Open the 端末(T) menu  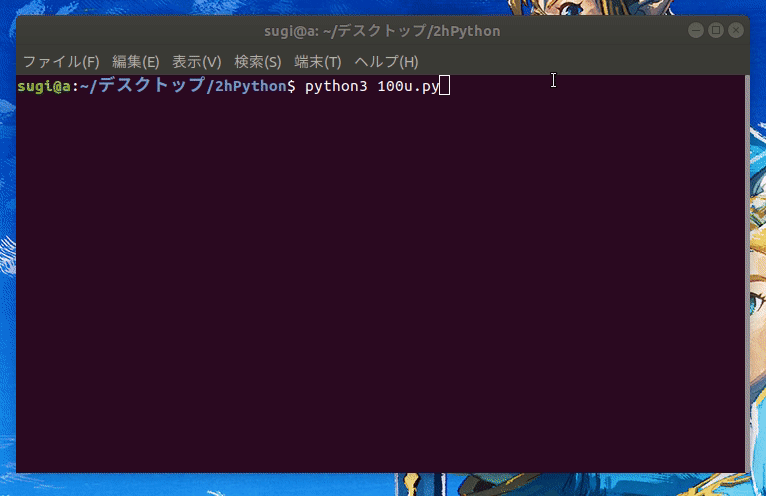click(318, 62)
